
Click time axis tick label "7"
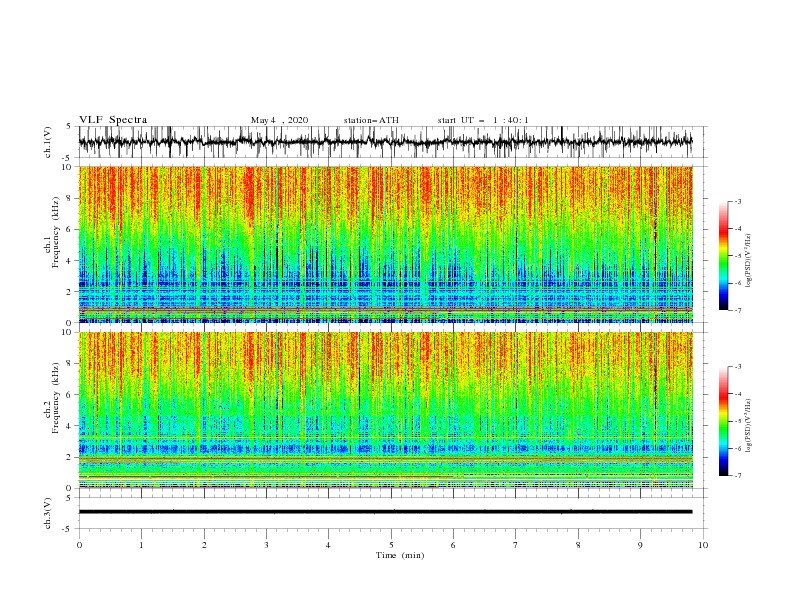pyautogui.click(x=516, y=545)
